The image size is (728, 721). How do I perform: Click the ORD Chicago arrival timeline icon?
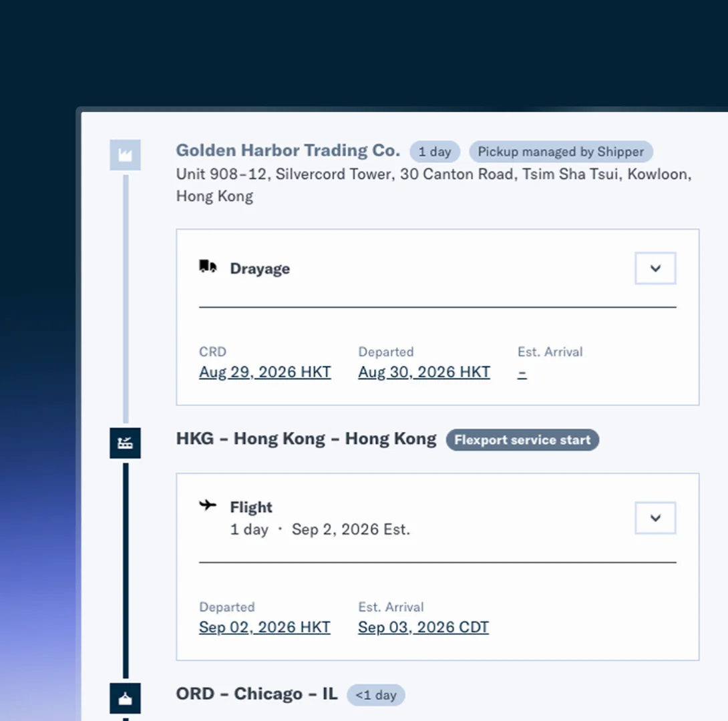(125, 698)
